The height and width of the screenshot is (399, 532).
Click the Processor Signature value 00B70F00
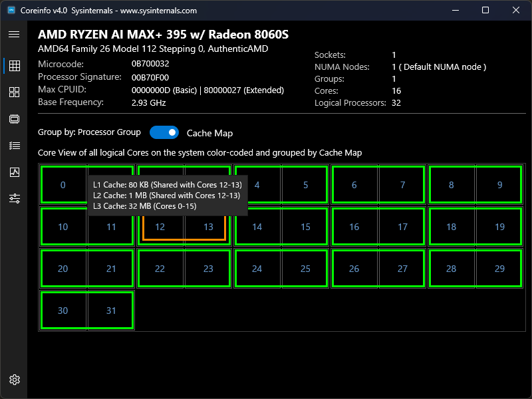coord(150,77)
